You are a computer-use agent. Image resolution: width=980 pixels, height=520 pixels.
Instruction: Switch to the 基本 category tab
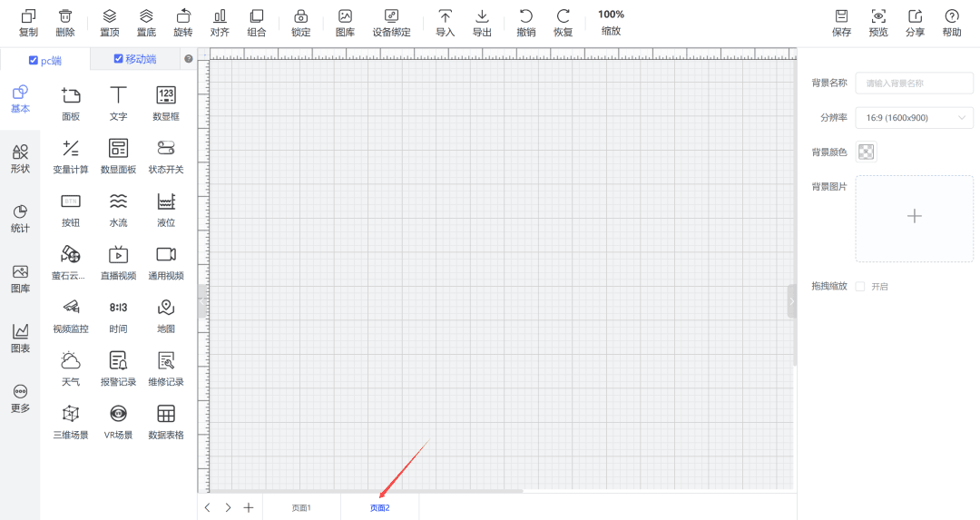tap(20, 100)
